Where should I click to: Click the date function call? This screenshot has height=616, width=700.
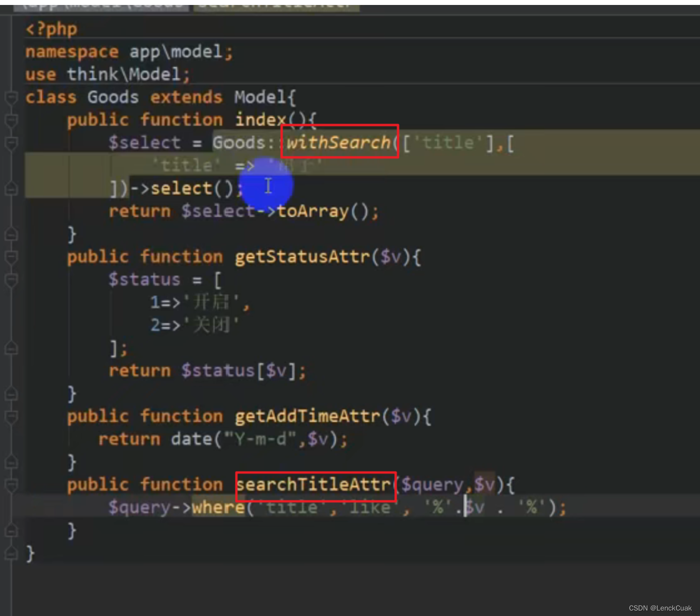click(191, 439)
